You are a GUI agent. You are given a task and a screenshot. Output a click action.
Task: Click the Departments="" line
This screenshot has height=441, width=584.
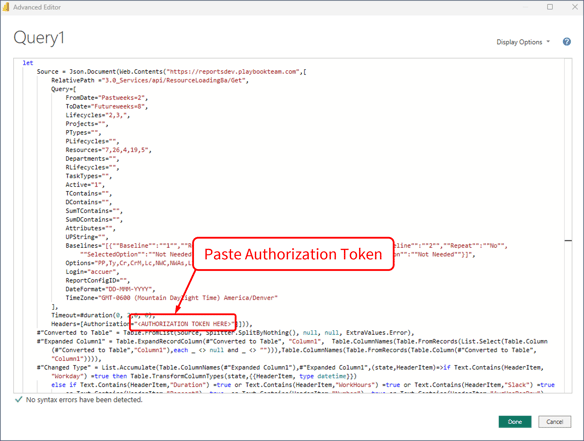[x=92, y=159]
